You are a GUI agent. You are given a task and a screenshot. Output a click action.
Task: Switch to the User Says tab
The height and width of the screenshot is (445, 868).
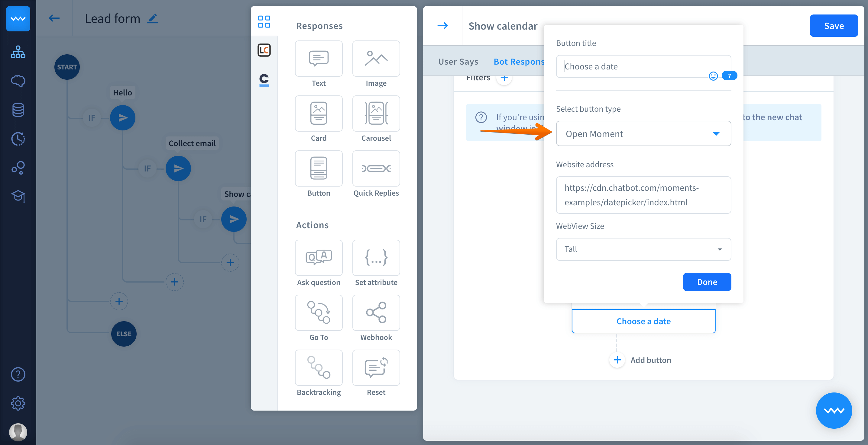[x=458, y=62]
